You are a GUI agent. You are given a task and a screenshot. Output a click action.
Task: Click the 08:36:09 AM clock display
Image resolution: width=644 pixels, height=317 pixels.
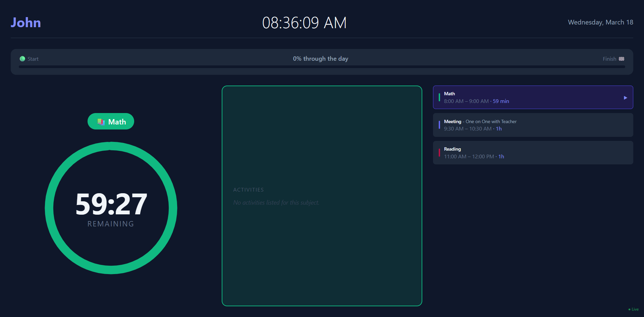pyautogui.click(x=304, y=23)
